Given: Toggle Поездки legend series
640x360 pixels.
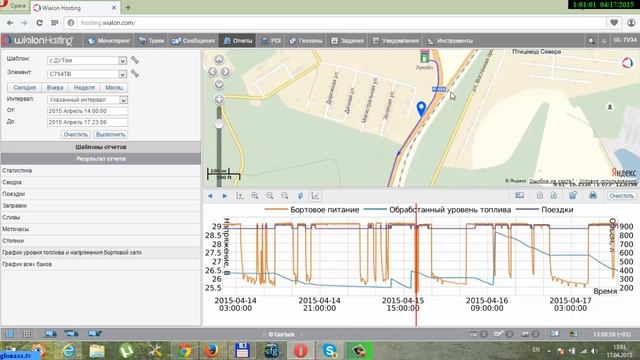Looking at the screenshot, I should click(x=545, y=210).
